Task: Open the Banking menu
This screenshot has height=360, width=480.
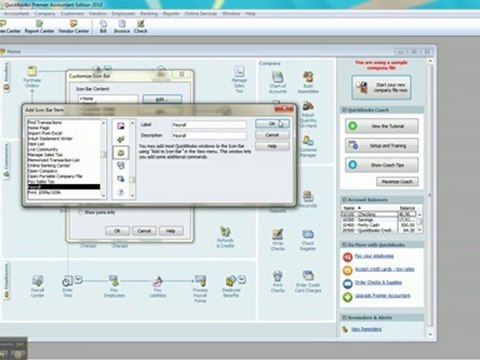Action: point(149,14)
